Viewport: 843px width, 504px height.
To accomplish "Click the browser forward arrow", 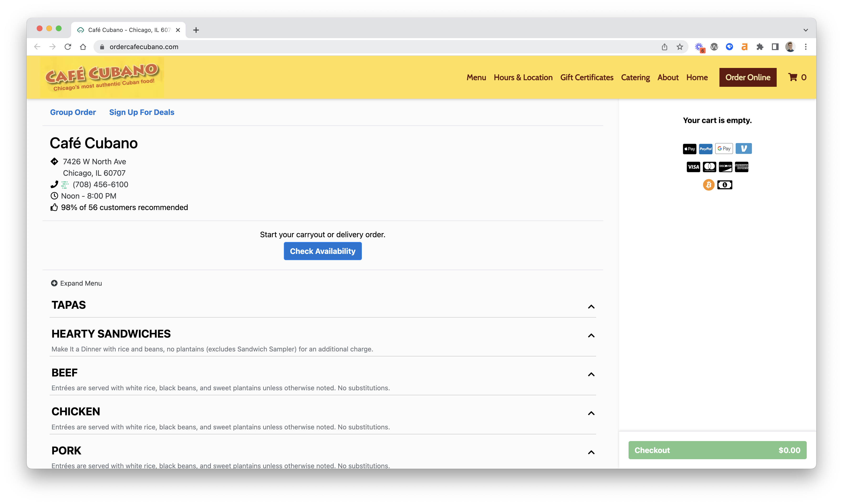I will pyautogui.click(x=52, y=47).
